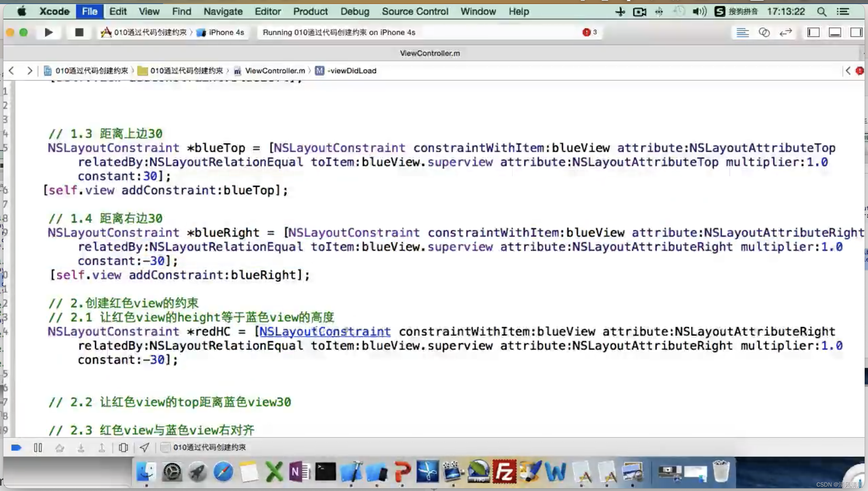This screenshot has width=868, height=491.
Task: Select the Standard editor icon
Action: point(742,32)
